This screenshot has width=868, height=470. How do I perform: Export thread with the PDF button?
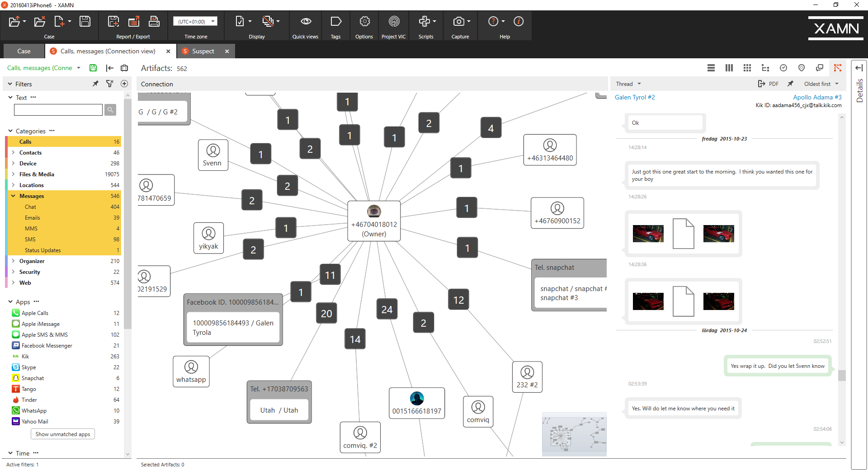pyautogui.click(x=769, y=84)
